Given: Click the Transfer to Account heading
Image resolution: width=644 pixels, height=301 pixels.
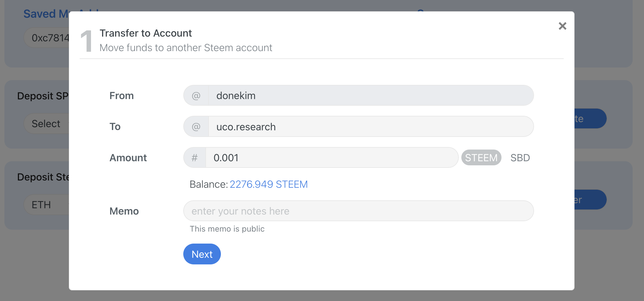Looking at the screenshot, I should coord(146,33).
